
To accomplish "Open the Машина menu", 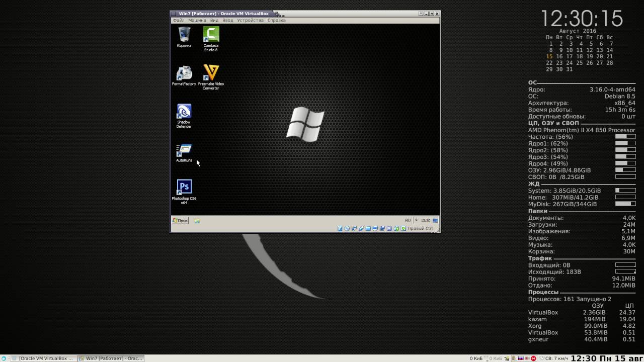I will (x=197, y=21).
